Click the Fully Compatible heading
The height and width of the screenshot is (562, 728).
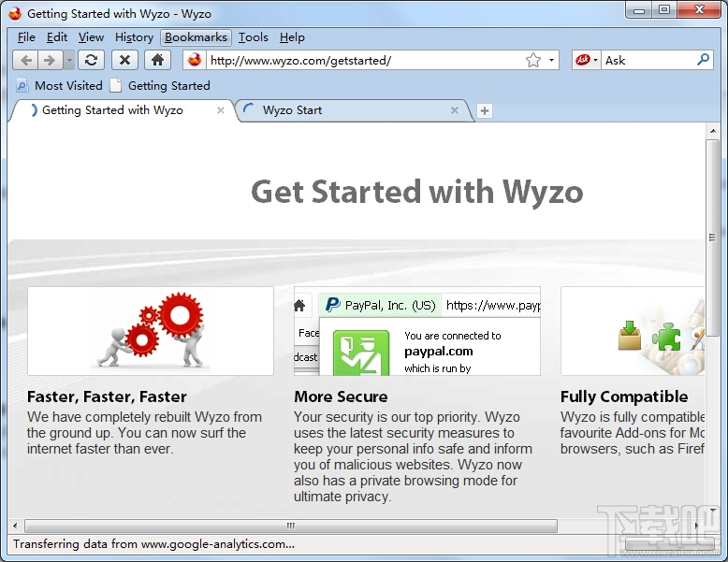click(624, 396)
